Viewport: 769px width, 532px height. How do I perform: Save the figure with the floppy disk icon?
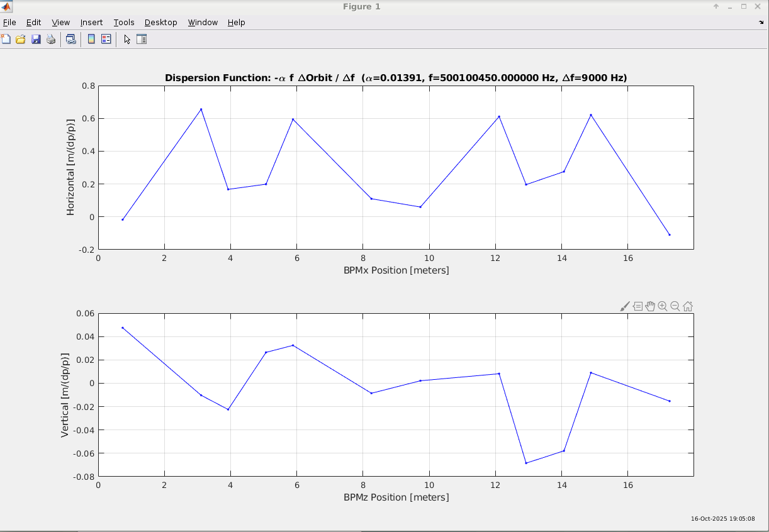[x=36, y=39]
